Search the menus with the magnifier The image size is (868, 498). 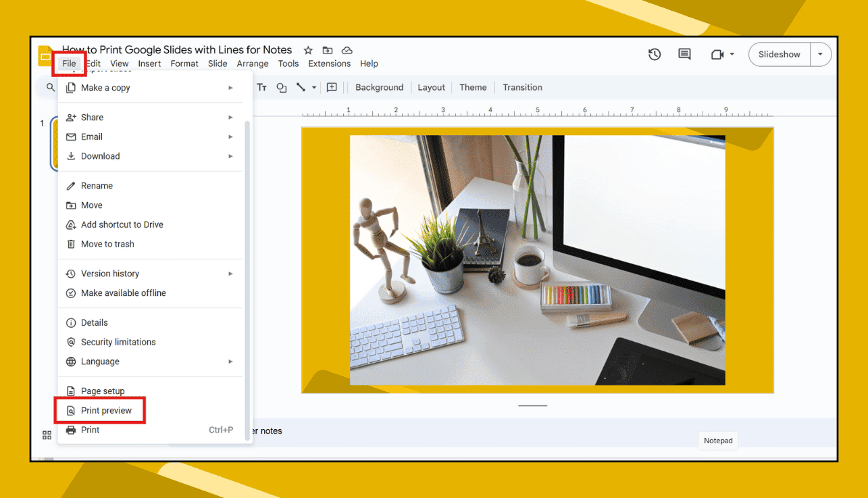click(x=50, y=87)
